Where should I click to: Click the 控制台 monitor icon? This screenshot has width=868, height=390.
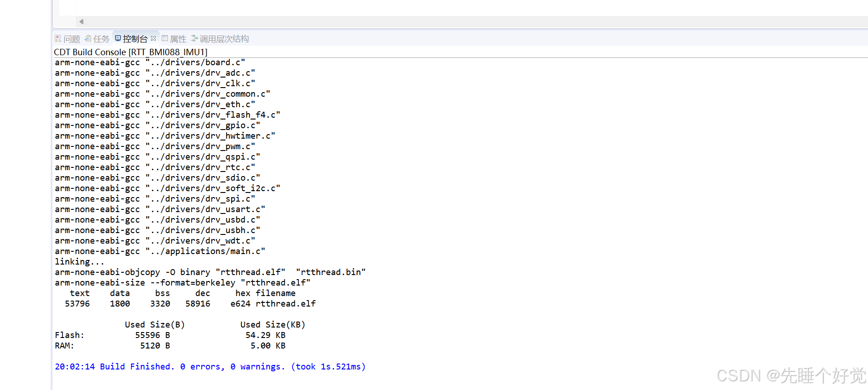click(118, 38)
